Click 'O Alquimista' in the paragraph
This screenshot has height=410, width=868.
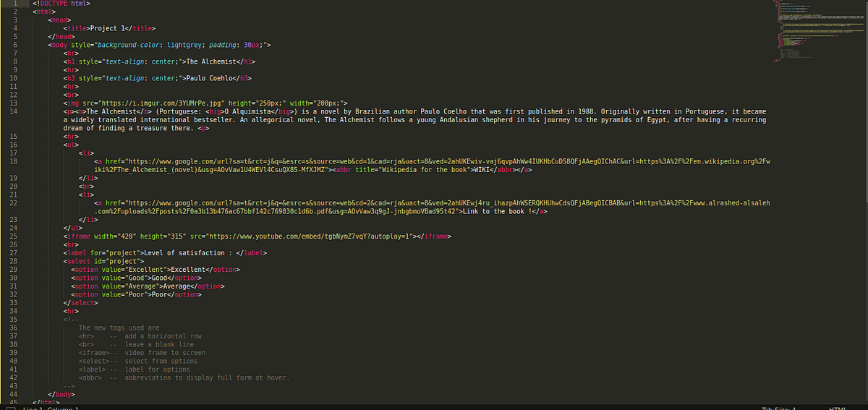click(248, 111)
